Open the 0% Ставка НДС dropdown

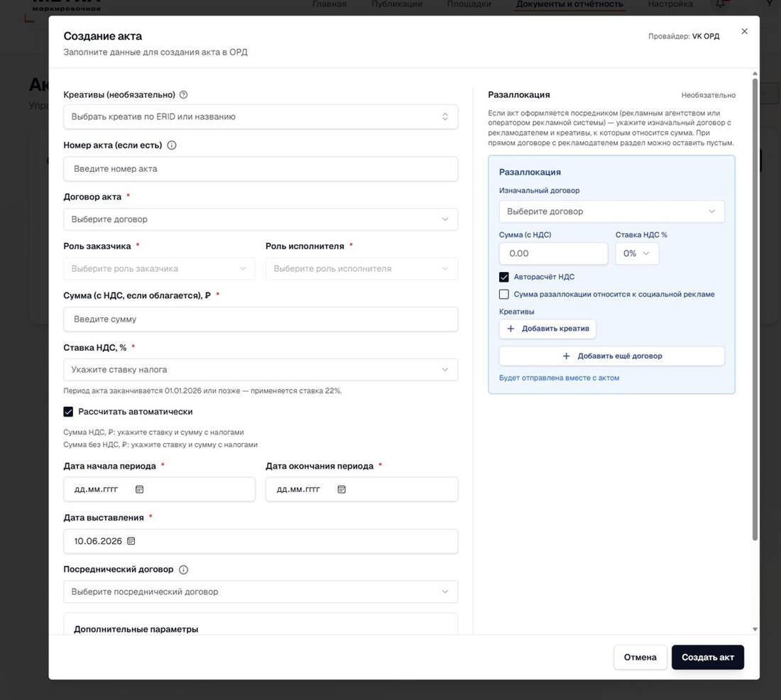click(x=637, y=253)
